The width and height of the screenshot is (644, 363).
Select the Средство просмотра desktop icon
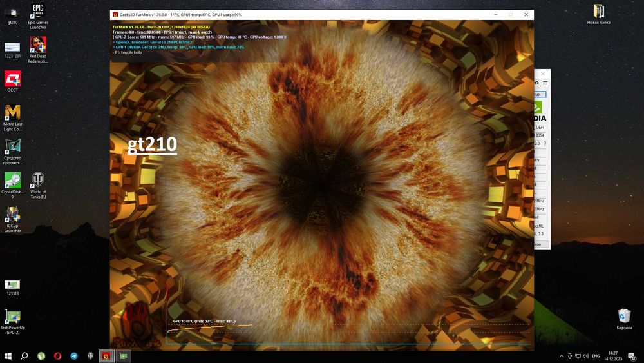click(x=12, y=152)
